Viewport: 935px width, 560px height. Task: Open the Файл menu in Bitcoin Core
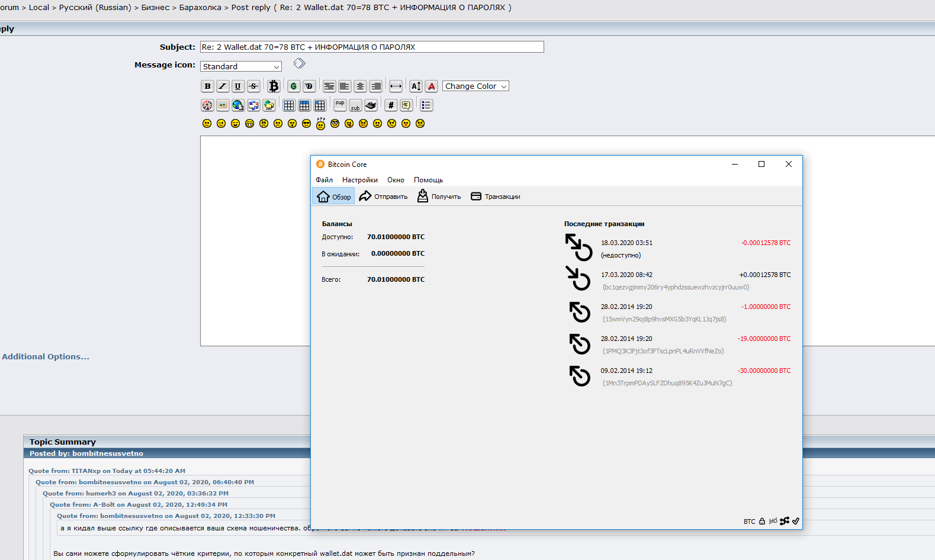[324, 180]
